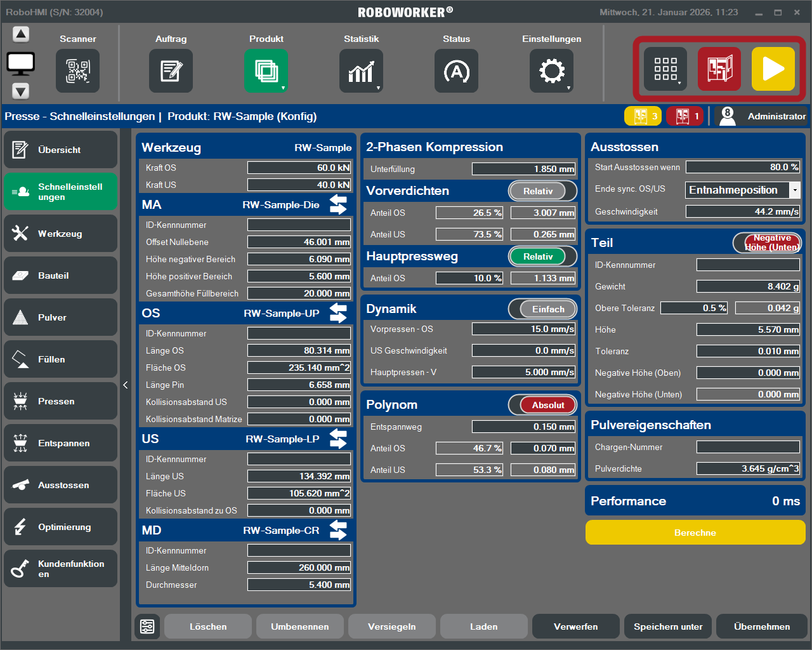This screenshot has width=812, height=650.
Task: Open Ende sync. OS/US Entnahmeposition dropdown
Action: pos(743,190)
